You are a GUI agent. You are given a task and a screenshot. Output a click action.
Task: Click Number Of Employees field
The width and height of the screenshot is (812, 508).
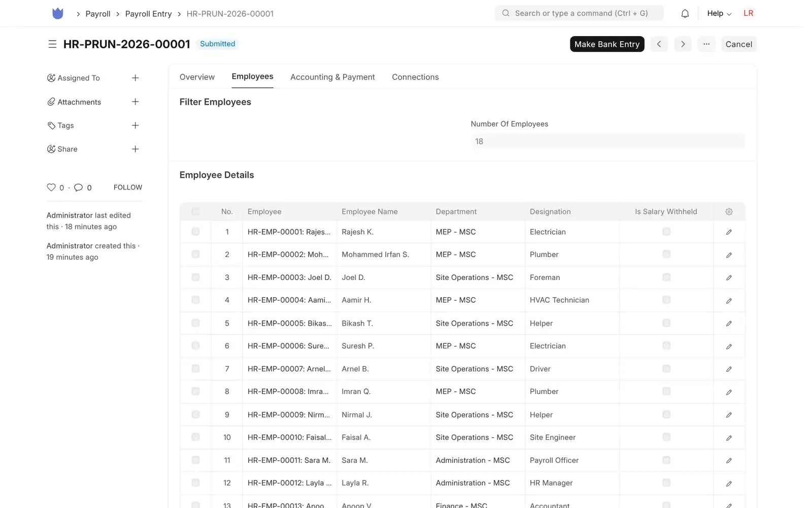pos(607,141)
